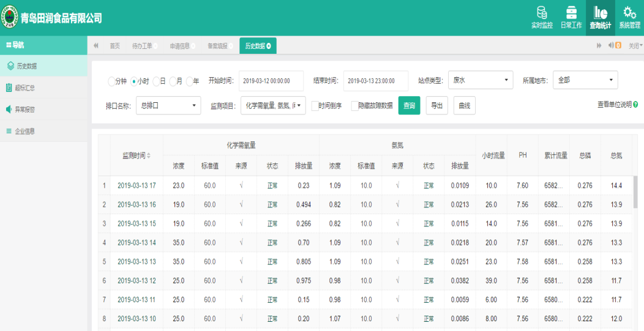
Task: Select the 小时 radio button
Action: click(x=134, y=81)
